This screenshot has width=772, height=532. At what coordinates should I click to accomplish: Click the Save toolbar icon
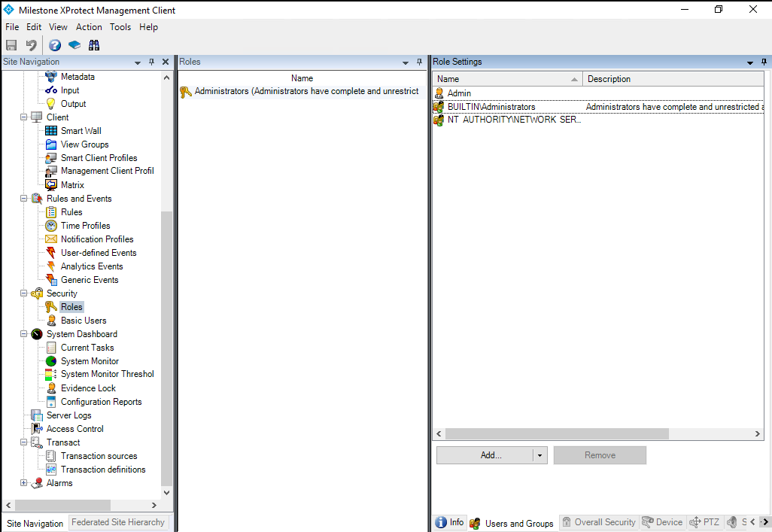(11, 44)
